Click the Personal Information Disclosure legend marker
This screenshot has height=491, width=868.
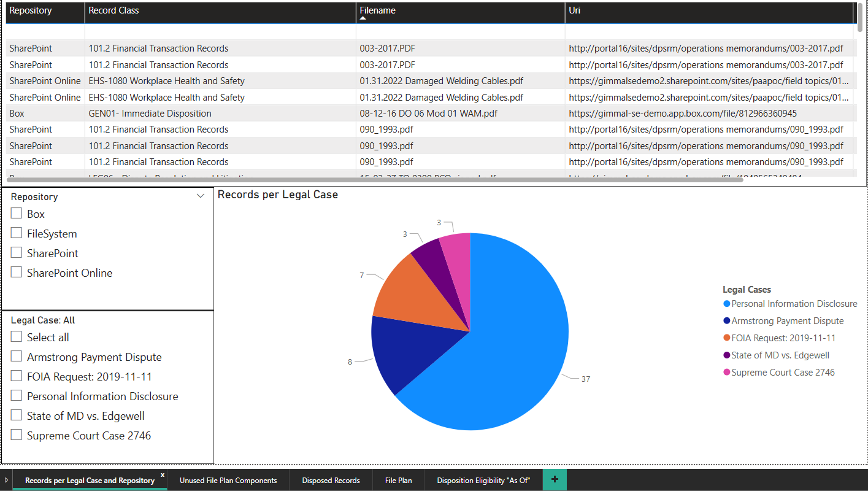[727, 304]
